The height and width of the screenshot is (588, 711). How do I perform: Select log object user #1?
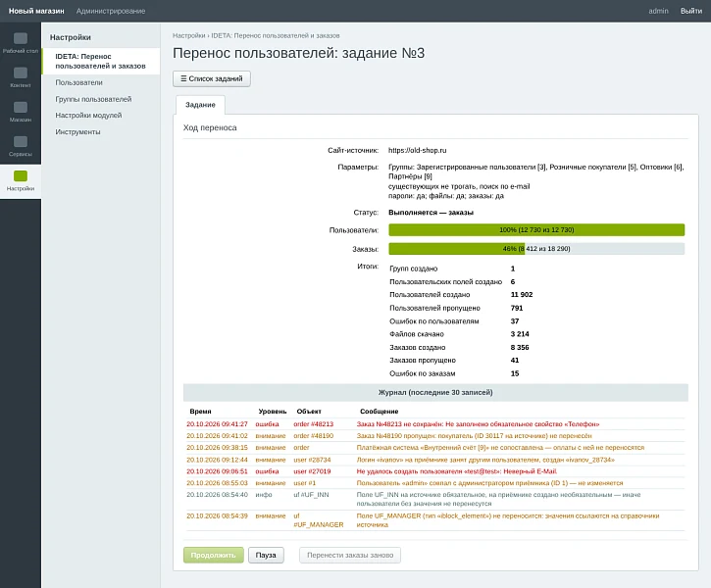pos(305,483)
